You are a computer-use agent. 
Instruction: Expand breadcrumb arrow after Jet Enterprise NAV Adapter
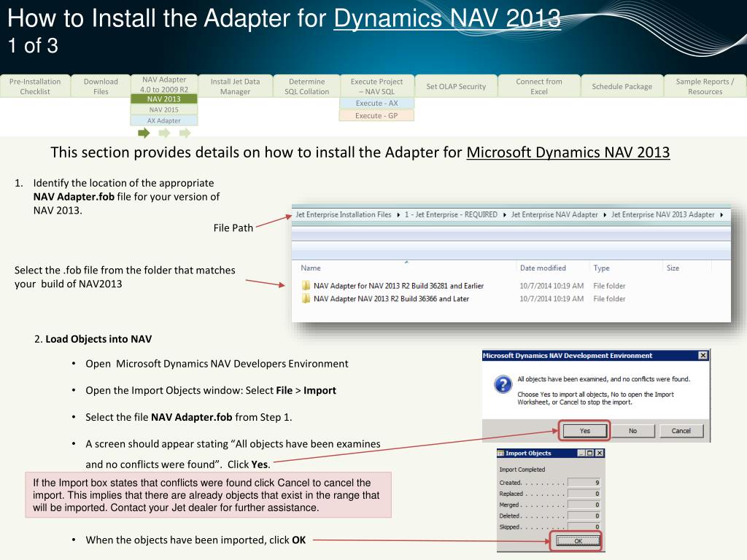605,215
